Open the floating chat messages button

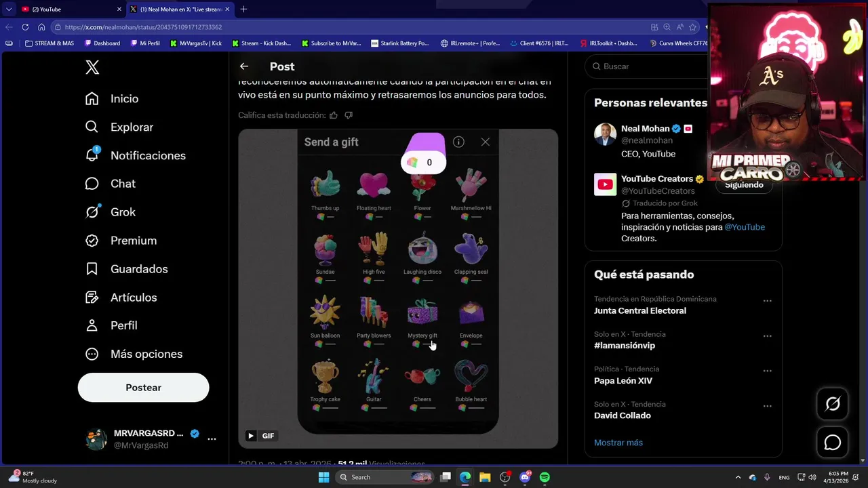833,443
